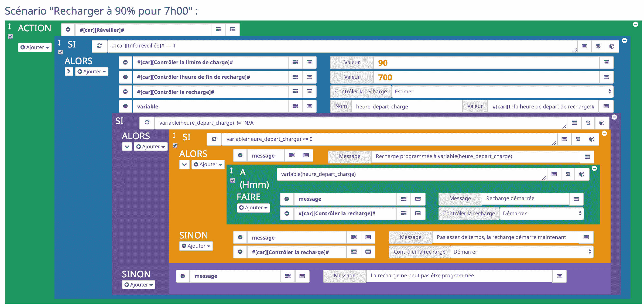Collapse chevron under purple ALORS
Viewport: 644px width, 307px height.
[127, 146]
